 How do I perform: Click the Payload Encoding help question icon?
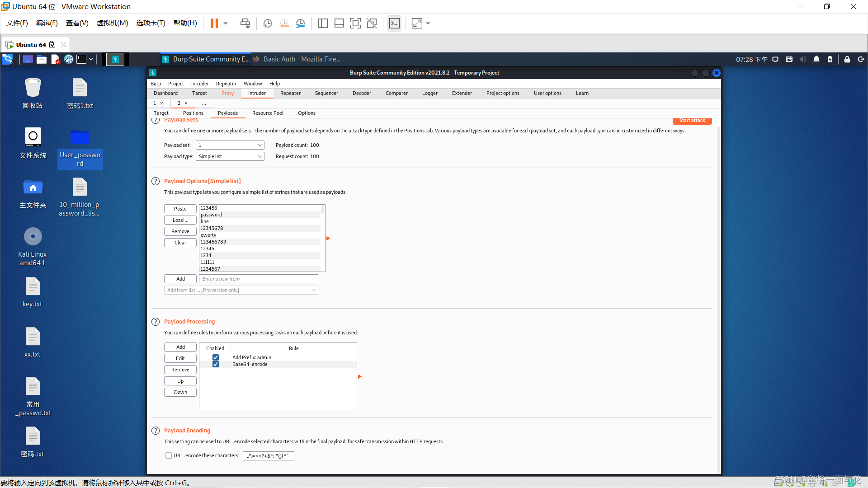pos(156,431)
